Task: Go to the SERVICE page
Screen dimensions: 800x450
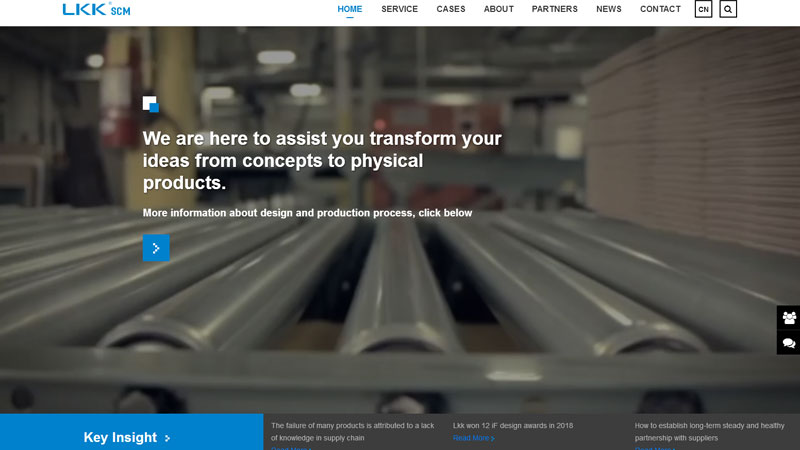Action: [399, 9]
